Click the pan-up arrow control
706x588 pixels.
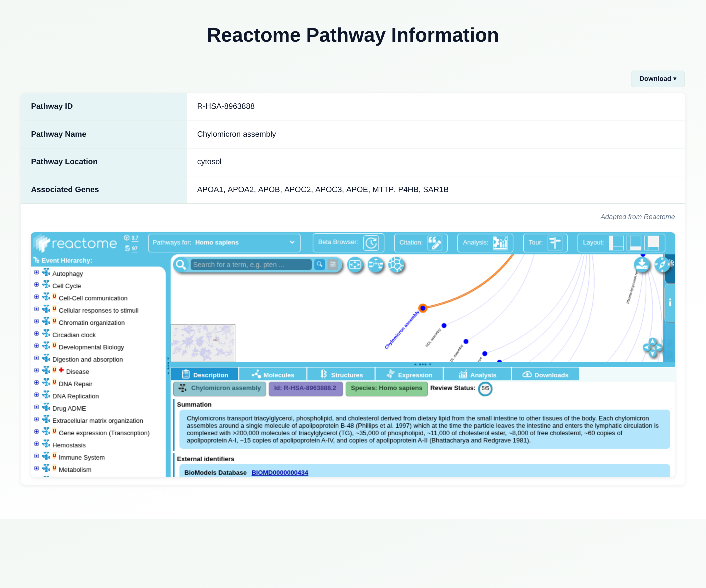click(x=653, y=341)
